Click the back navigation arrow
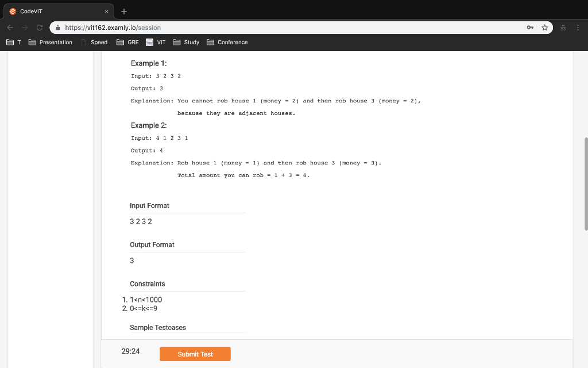588x368 pixels. [x=9, y=27]
